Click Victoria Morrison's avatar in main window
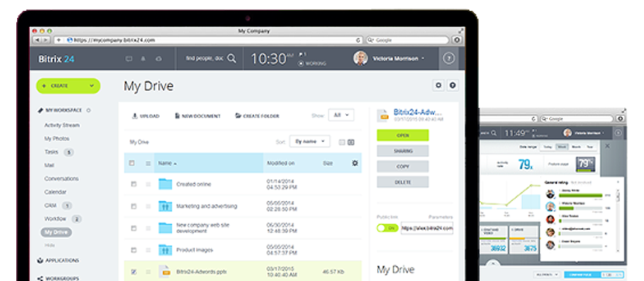The height and width of the screenshot is (281, 644). tap(361, 58)
